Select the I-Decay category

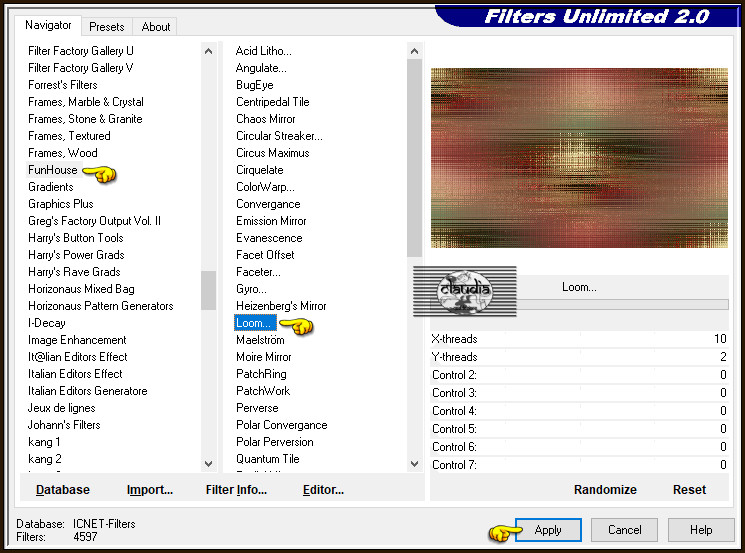[x=47, y=323]
